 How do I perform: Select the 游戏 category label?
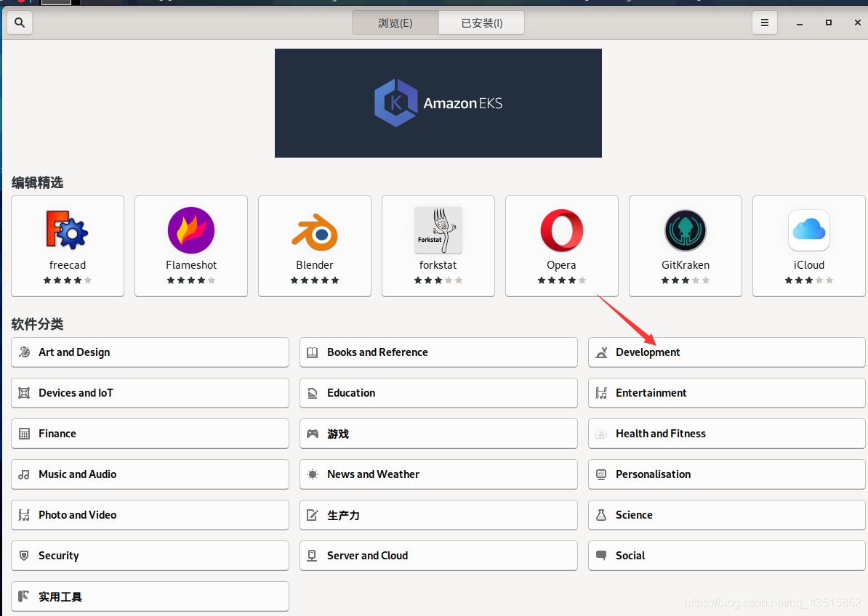pos(338,434)
